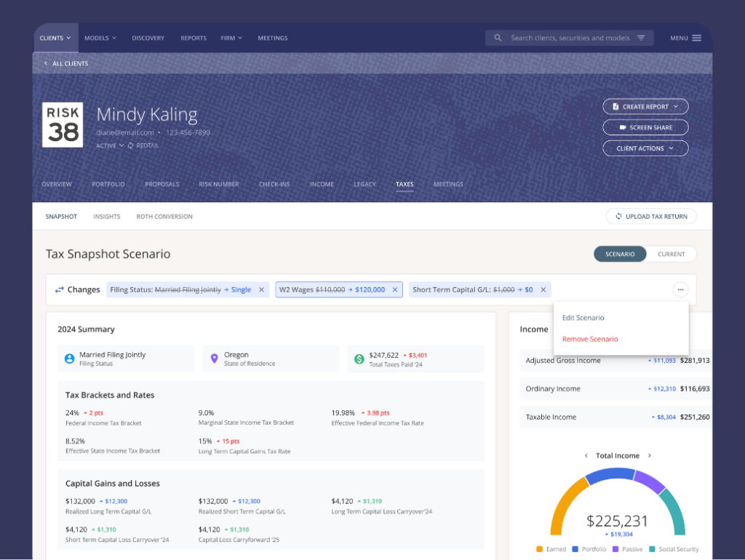Click the diane@email.com email address

125,132
